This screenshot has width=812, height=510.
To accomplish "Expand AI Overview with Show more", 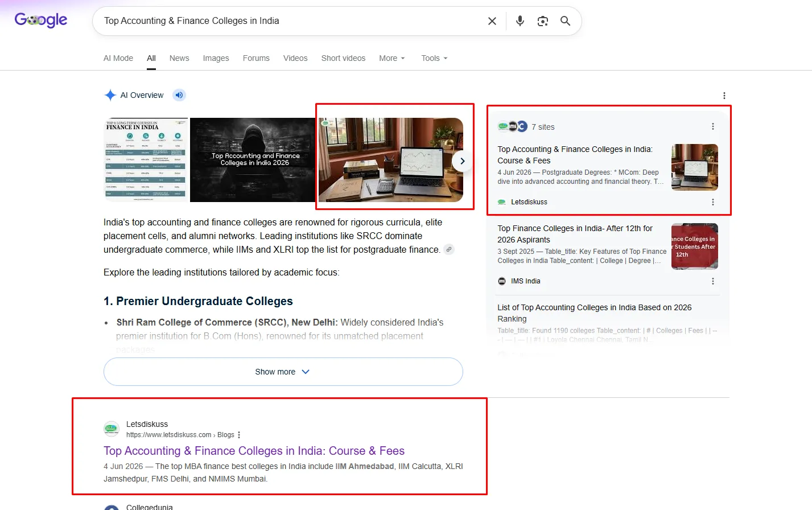I will [x=283, y=372].
